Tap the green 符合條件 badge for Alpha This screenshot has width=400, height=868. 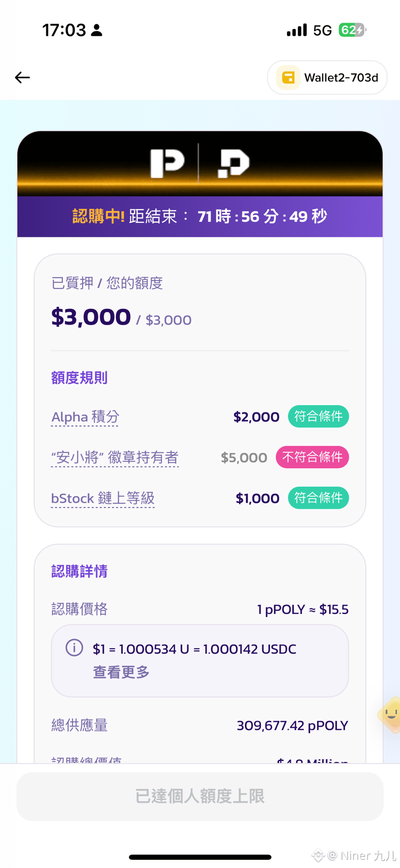318,416
